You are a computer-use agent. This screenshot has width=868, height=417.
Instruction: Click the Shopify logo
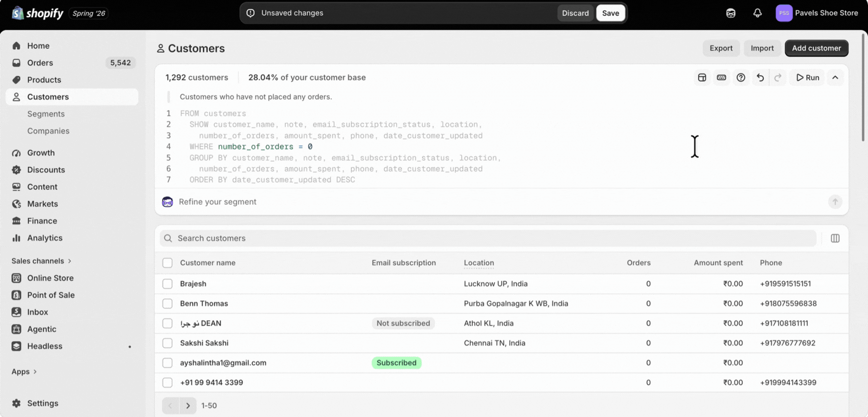click(37, 13)
